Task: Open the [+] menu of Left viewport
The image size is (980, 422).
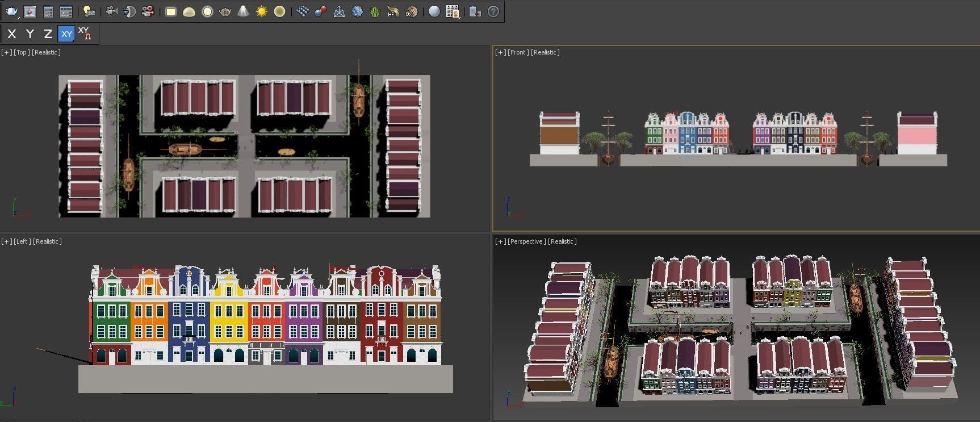Action: [x=6, y=241]
